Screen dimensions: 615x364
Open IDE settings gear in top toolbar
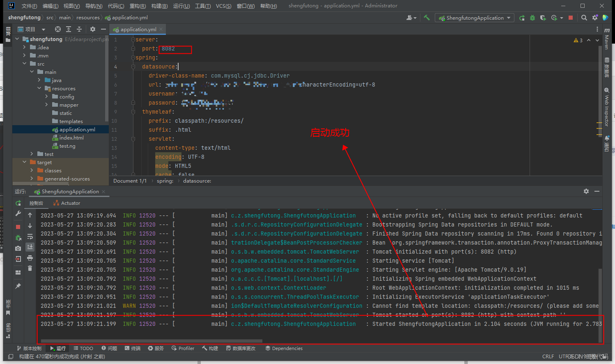click(595, 18)
